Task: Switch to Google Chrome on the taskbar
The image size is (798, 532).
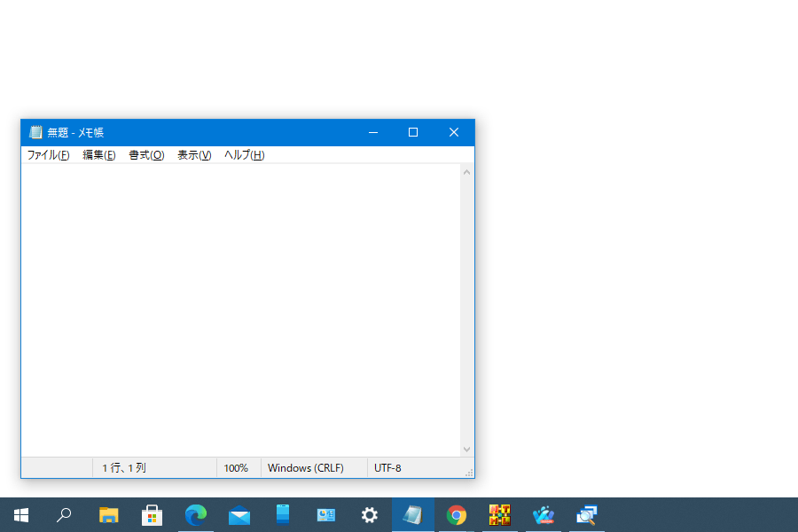Action: click(457, 515)
